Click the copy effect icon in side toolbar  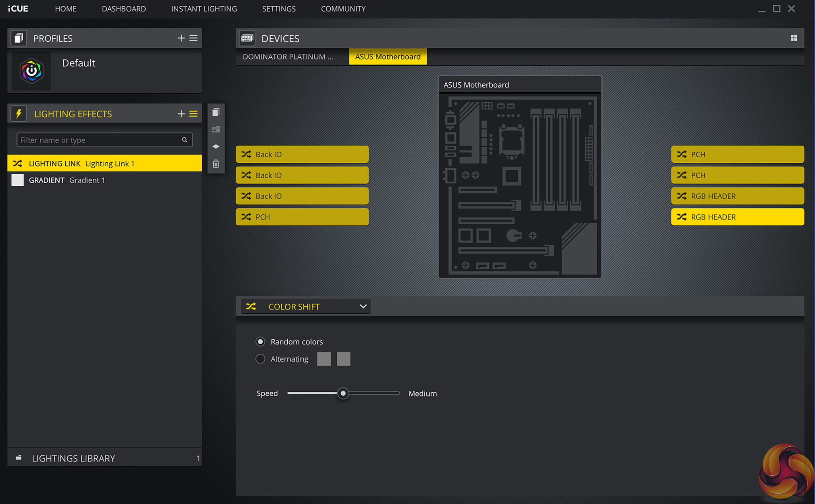[216, 113]
